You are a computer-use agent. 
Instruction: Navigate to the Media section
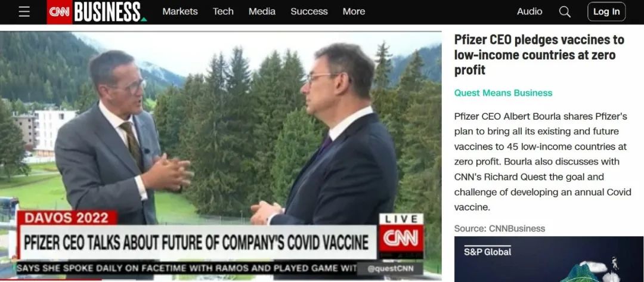262,11
